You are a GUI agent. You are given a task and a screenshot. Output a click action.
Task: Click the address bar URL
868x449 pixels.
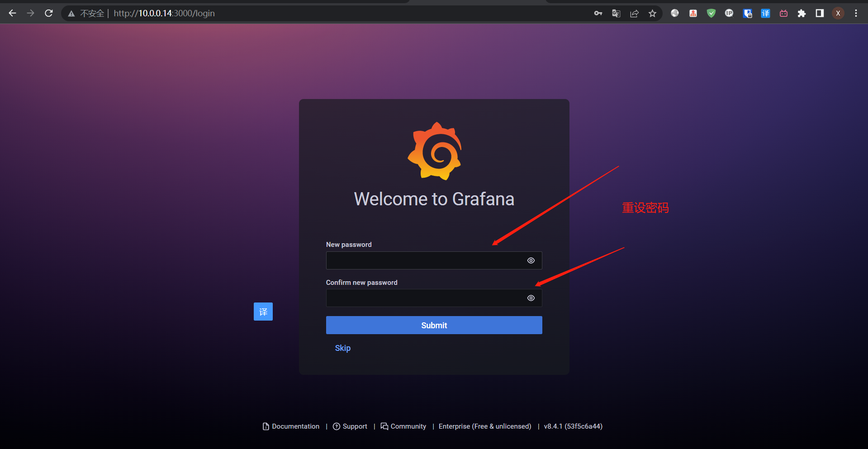(x=164, y=14)
